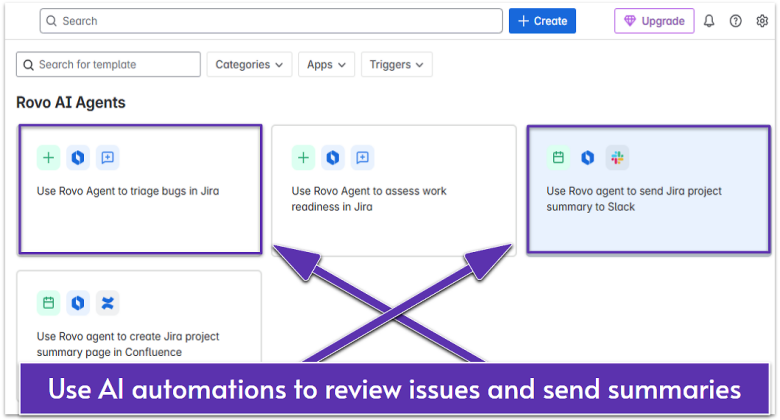Screen dimensions: 780x420
Task: Expand the Categories dropdown
Action: click(249, 64)
